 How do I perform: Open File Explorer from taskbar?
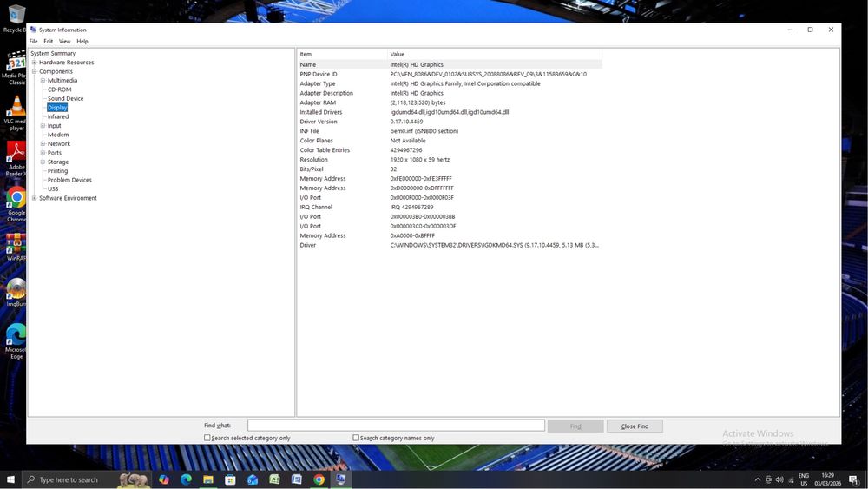[208, 479]
